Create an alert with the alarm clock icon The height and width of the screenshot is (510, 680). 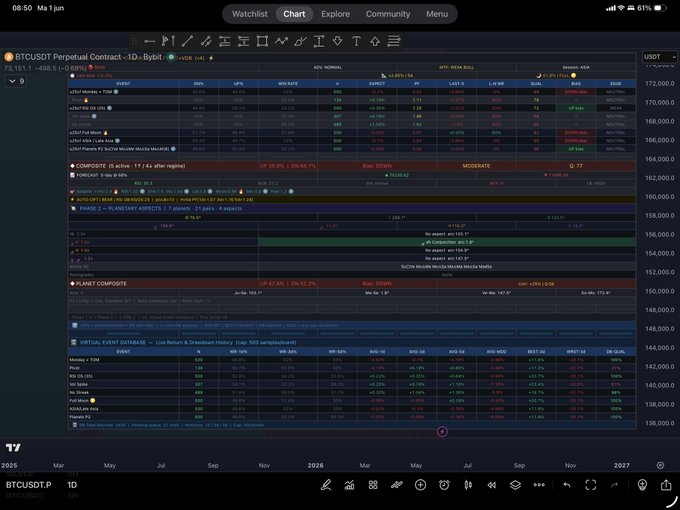[444, 485]
